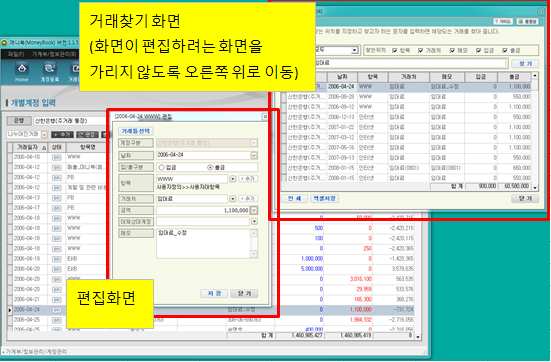Click the 'on' status icon in the 2006-04-13 row
The image size is (551, 362).
[x=57, y=198]
